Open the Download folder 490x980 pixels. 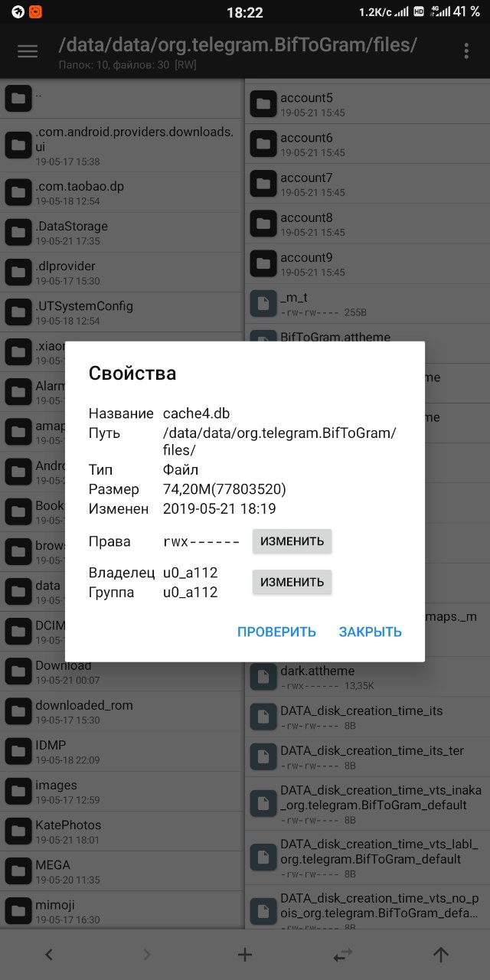point(122,671)
